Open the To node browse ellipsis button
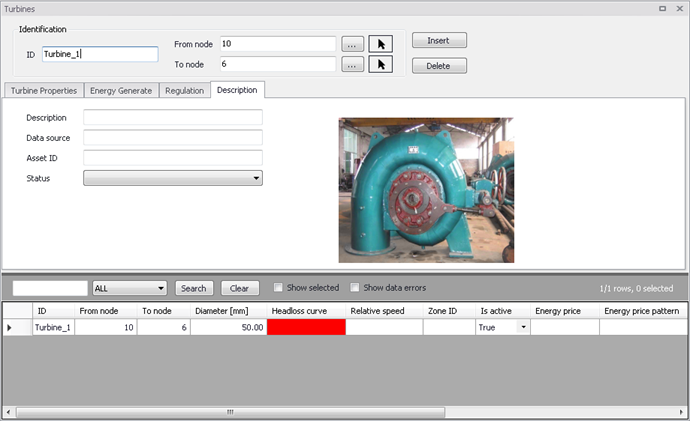 tap(352, 64)
